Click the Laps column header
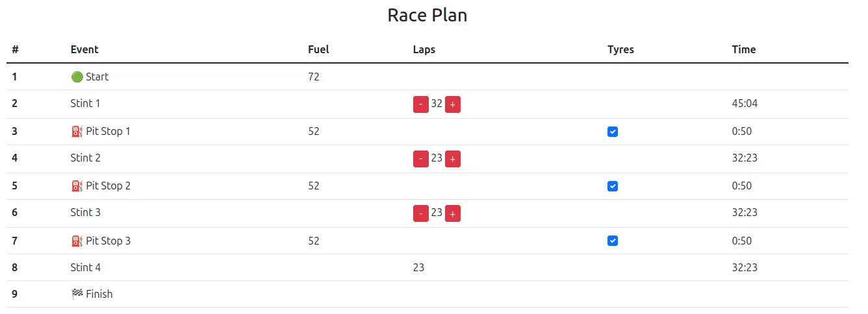The height and width of the screenshot is (314, 868). coord(424,49)
